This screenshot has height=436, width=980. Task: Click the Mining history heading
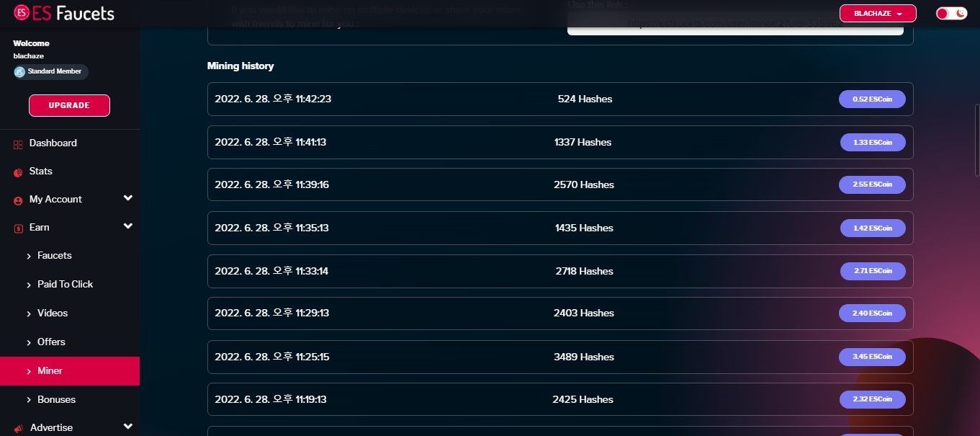click(240, 66)
